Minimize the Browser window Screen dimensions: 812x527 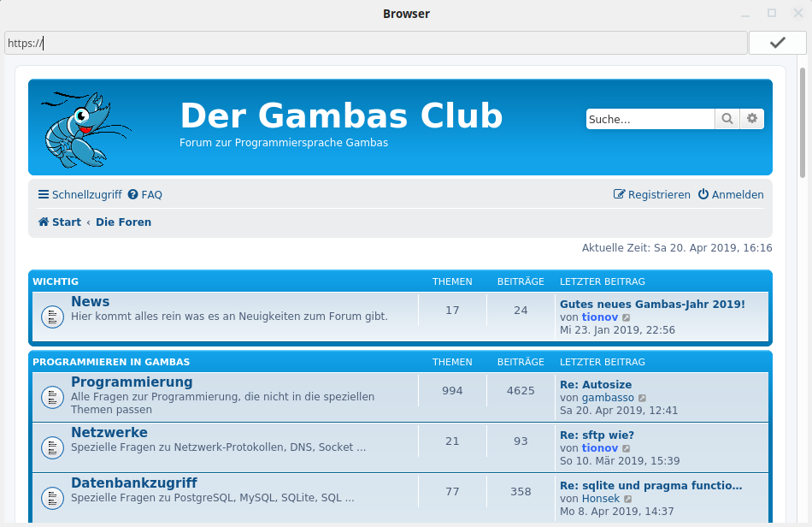click(x=745, y=14)
